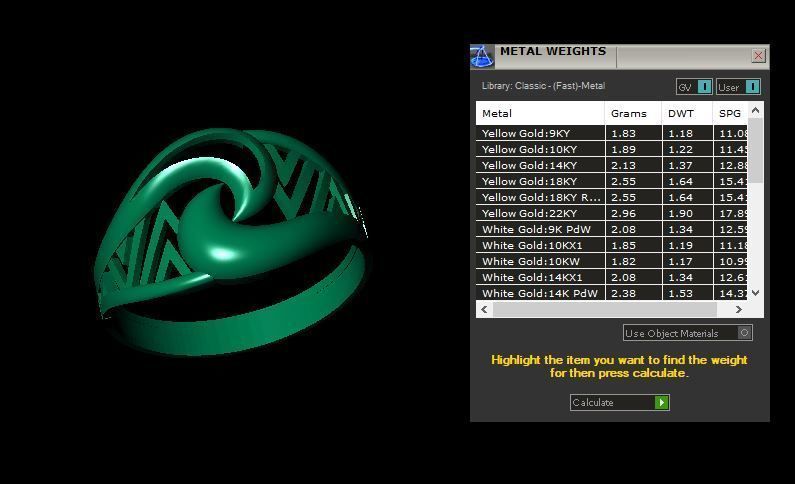Select the White Gold:10KW row

coord(611,262)
